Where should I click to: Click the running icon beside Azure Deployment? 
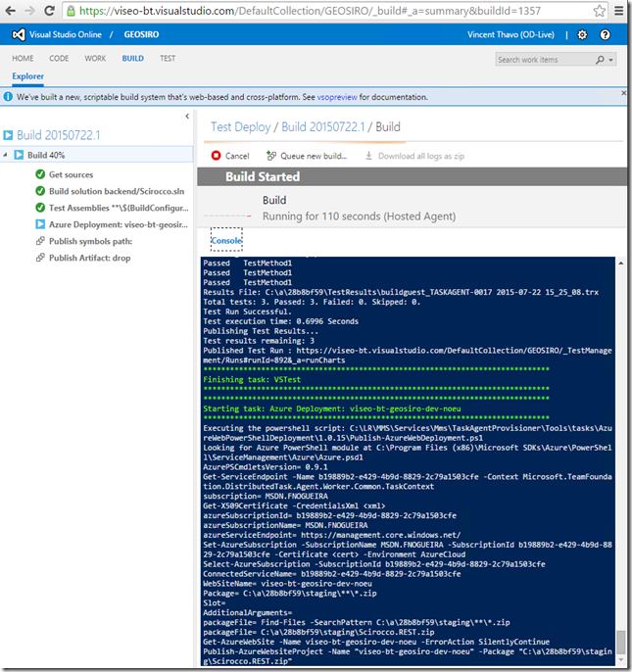[x=40, y=224]
